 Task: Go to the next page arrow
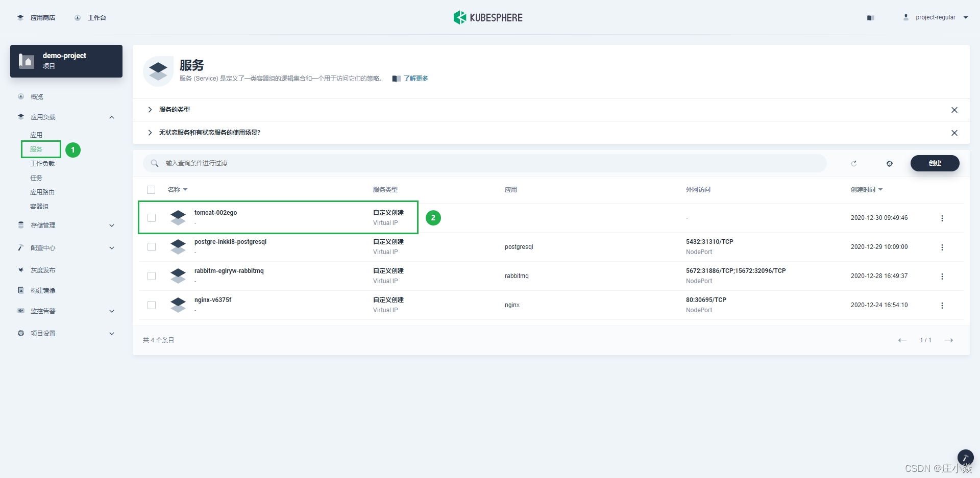click(949, 340)
